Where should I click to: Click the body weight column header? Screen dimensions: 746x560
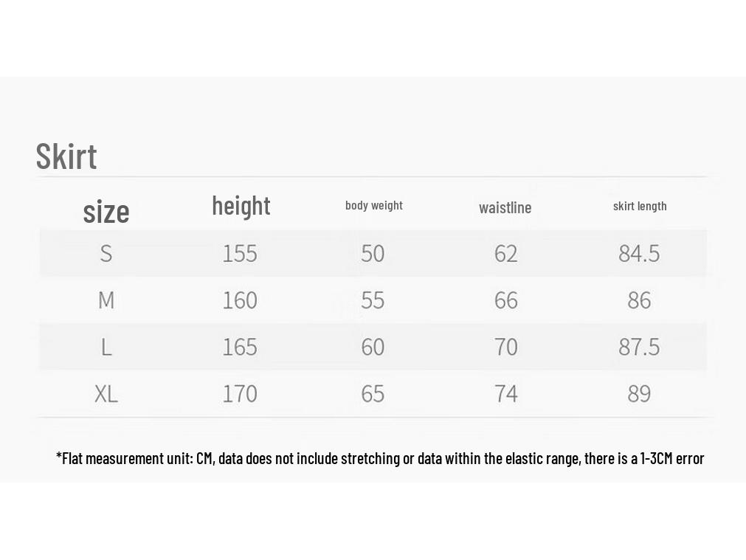374,206
